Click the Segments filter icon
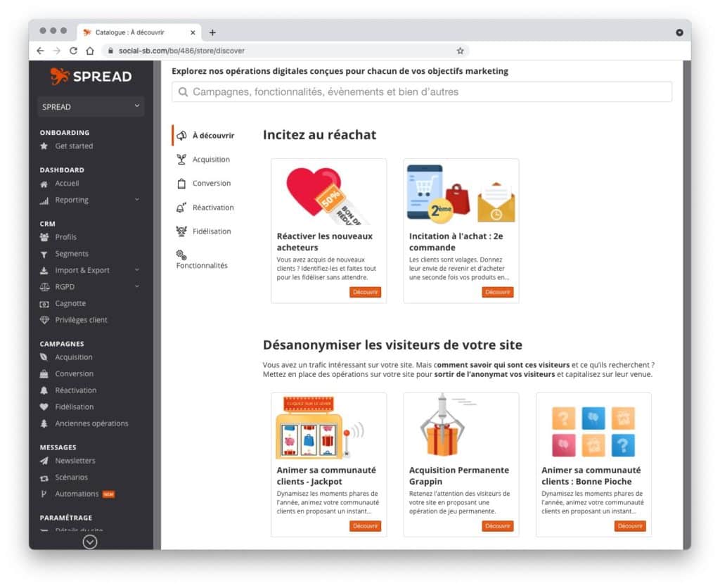 click(x=44, y=254)
